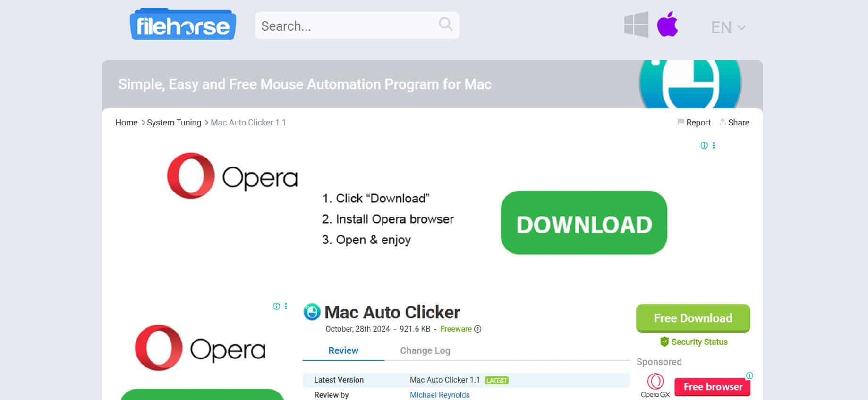
Task: Open the EN language dropdown
Action: click(x=728, y=27)
